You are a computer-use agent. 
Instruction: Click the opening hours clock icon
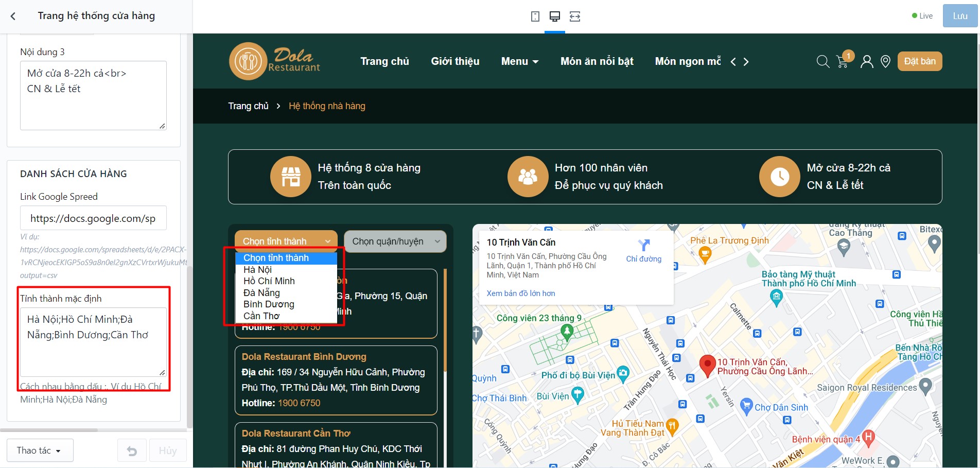pos(780,177)
